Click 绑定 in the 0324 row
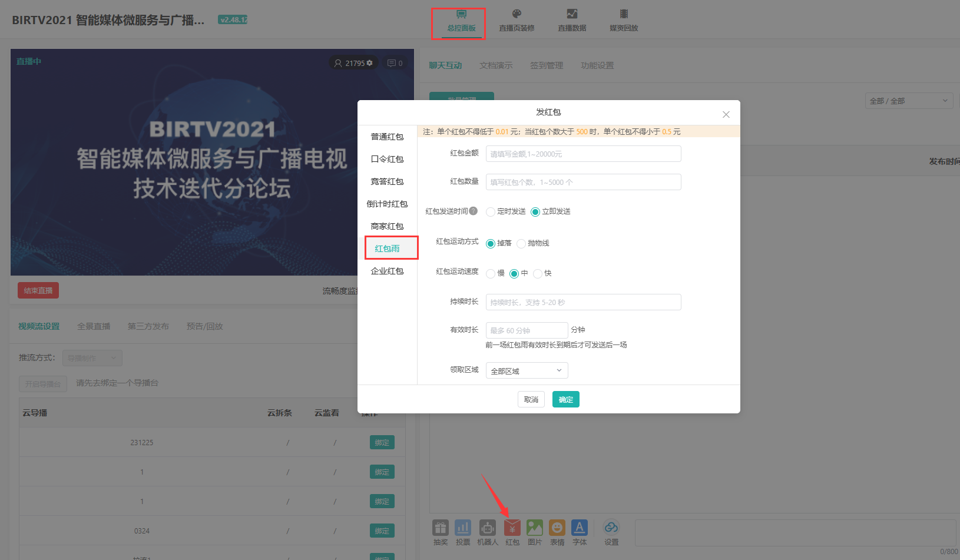 click(x=382, y=531)
